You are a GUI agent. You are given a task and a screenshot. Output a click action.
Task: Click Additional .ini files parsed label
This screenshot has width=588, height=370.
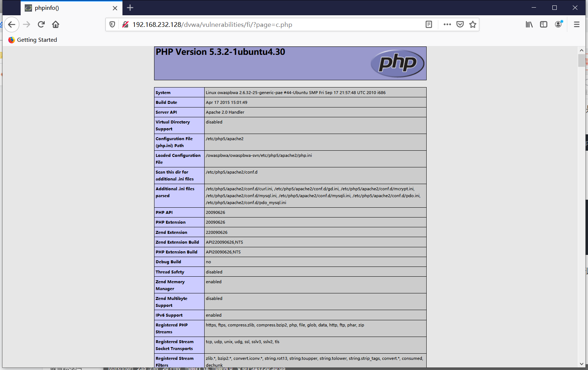click(175, 192)
